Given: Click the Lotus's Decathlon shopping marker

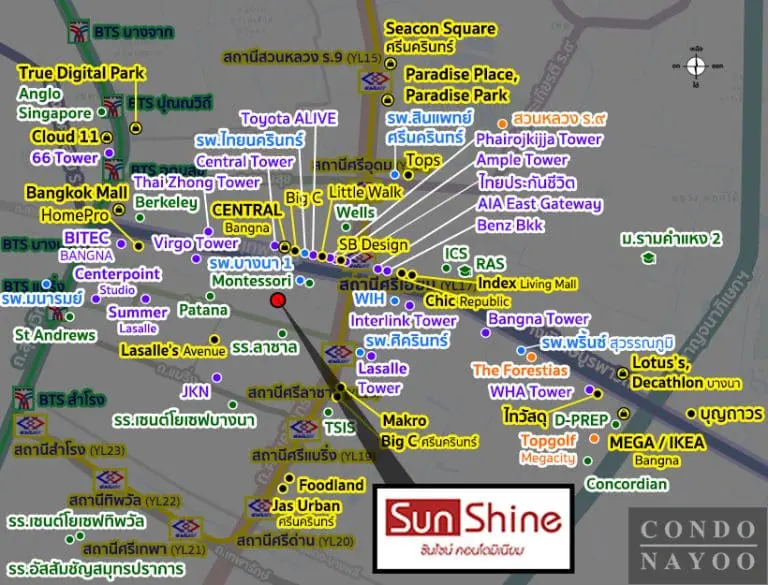Looking at the screenshot, I should click(x=622, y=374).
